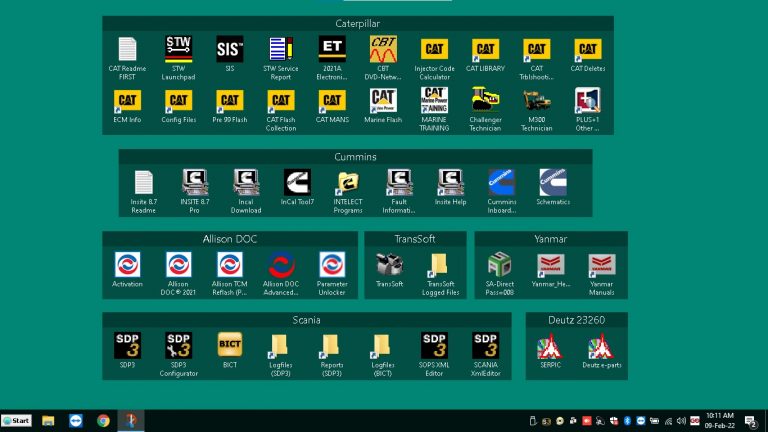The width and height of the screenshot is (768, 432).
Task: Open TeamViewer from the taskbar
Action: pyautogui.click(x=75, y=421)
